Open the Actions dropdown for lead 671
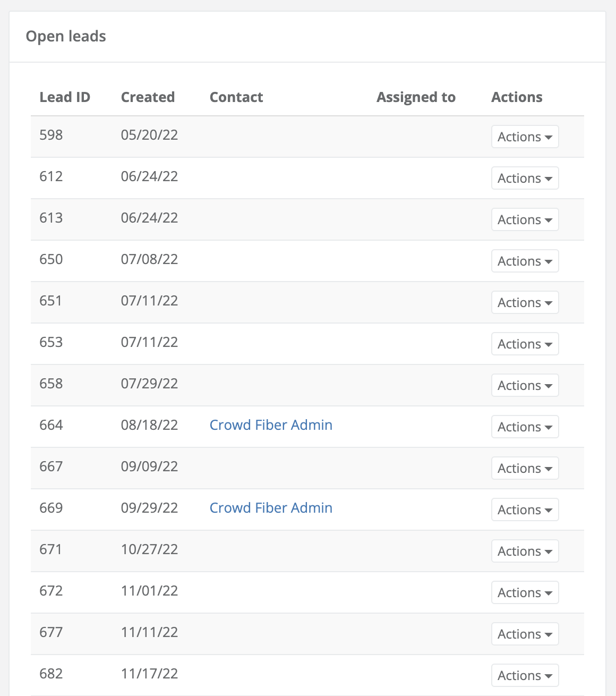The image size is (616, 696). pos(525,551)
